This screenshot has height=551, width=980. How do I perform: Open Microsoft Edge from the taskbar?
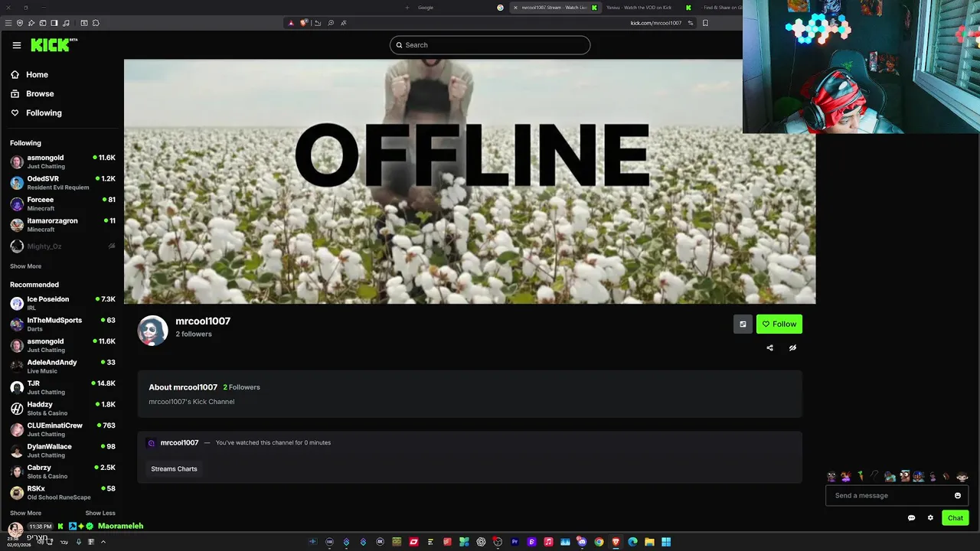[x=632, y=542]
